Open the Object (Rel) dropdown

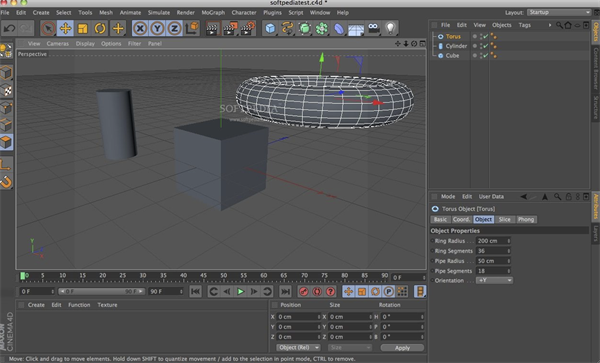pos(298,347)
